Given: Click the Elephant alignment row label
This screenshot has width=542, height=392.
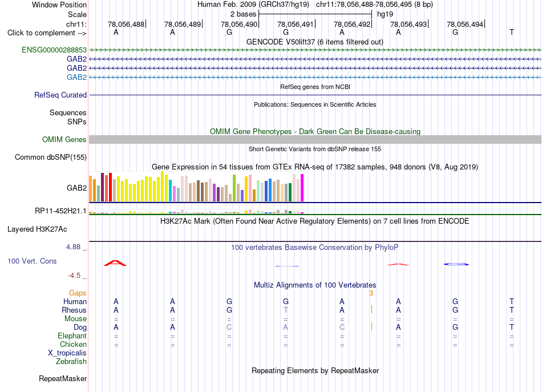Looking at the screenshot, I should tap(72, 336).
